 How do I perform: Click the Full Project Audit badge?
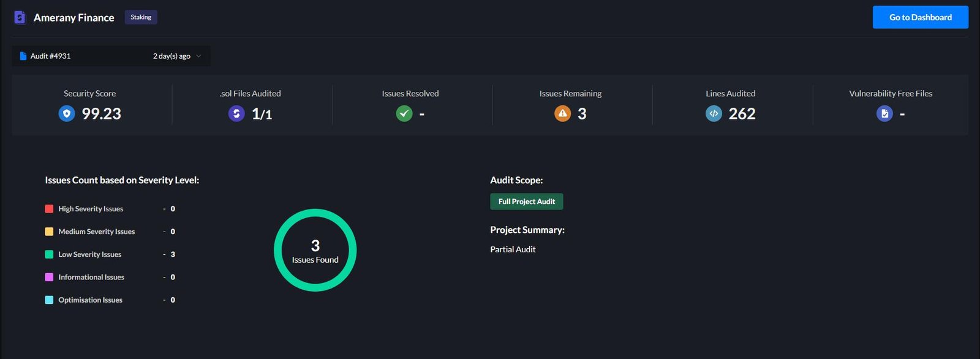pos(527,202)
